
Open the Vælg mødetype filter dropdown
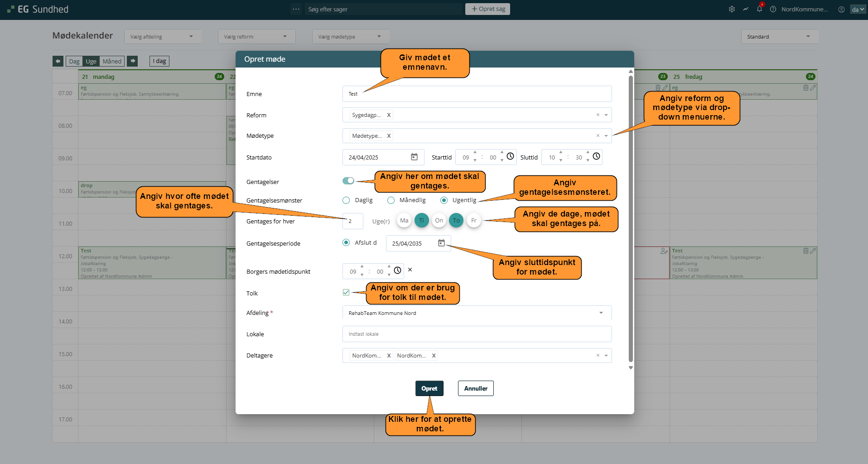point(350,37)
